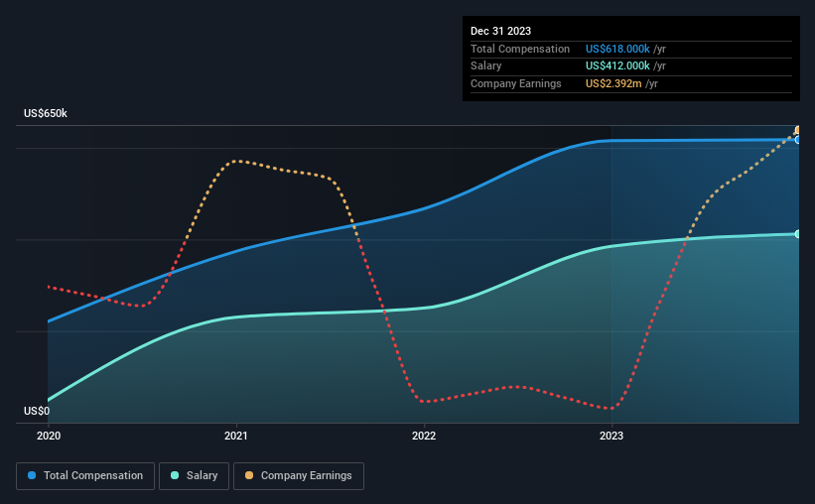Click the teal Salary endpoint marker
This screenshot has width=815, height=504.
(797, 234)
